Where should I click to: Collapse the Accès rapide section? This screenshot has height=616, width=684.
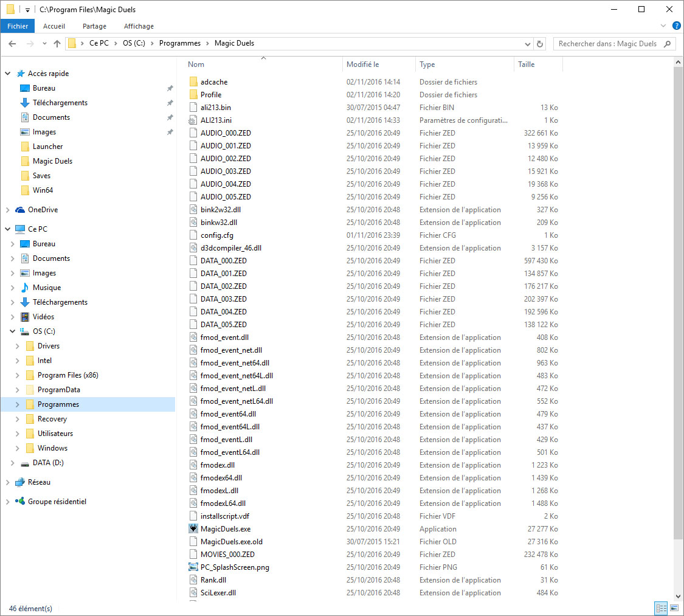click(8, 74)
